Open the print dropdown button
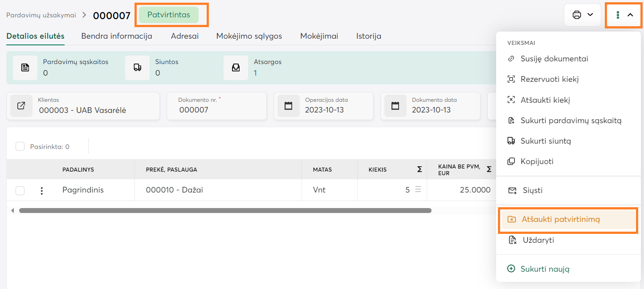 tap(582, 15)
